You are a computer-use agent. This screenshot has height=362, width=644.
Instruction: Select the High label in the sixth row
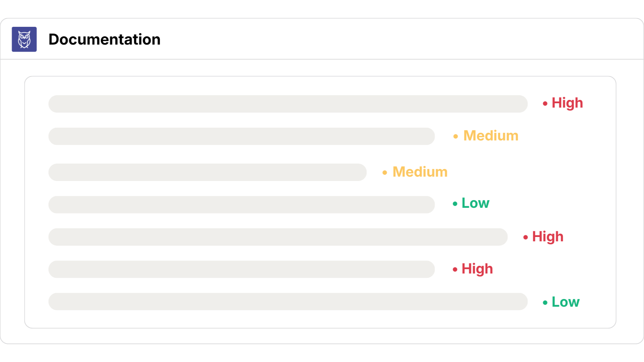click(x=477, y=269)
